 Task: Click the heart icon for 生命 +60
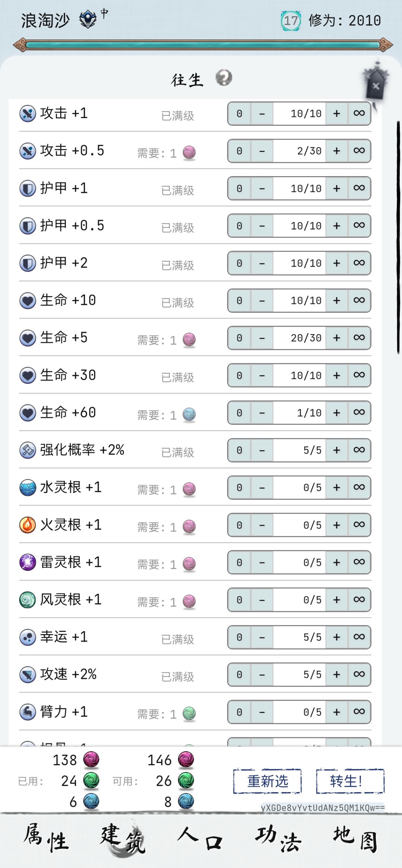point(28,413)
